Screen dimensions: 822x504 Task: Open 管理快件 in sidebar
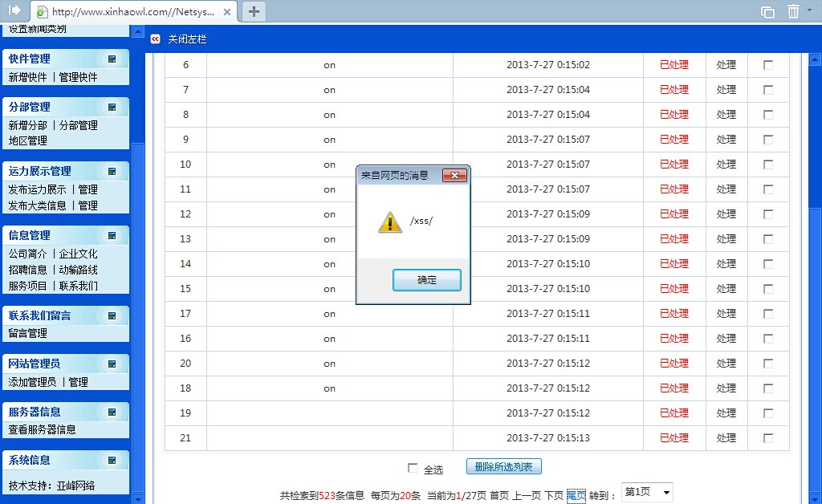[x=78, y=77]
